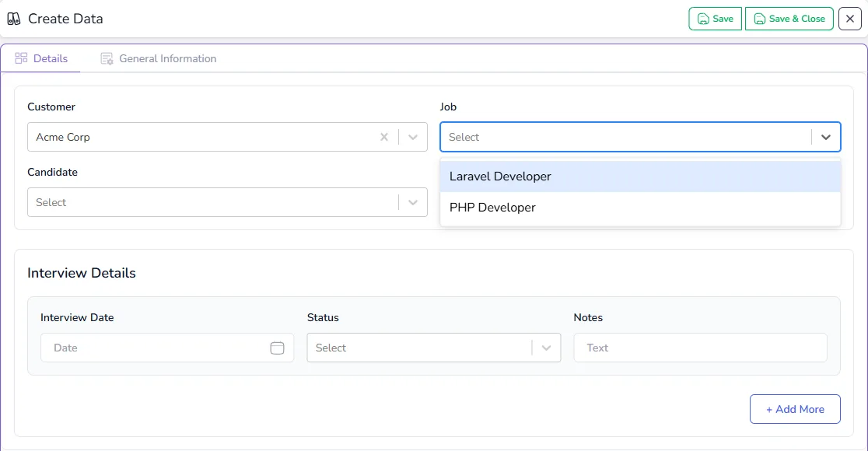Click the Details tab grid icon
The image size is (868, 451).
(x=21, y=58)
